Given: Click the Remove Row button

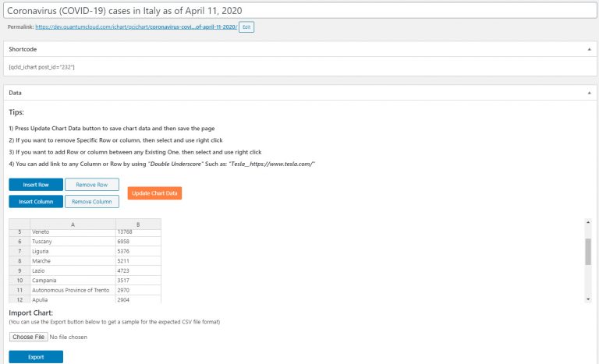Looking at the screenshot, I should pyautogui.click(x=92, y=185).
